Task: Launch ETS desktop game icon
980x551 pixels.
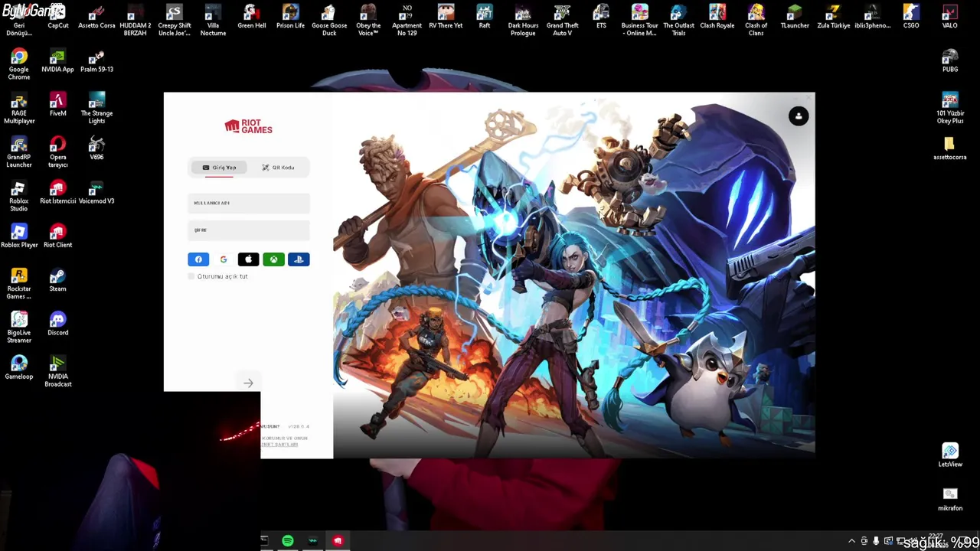Action: pos(601,17)
